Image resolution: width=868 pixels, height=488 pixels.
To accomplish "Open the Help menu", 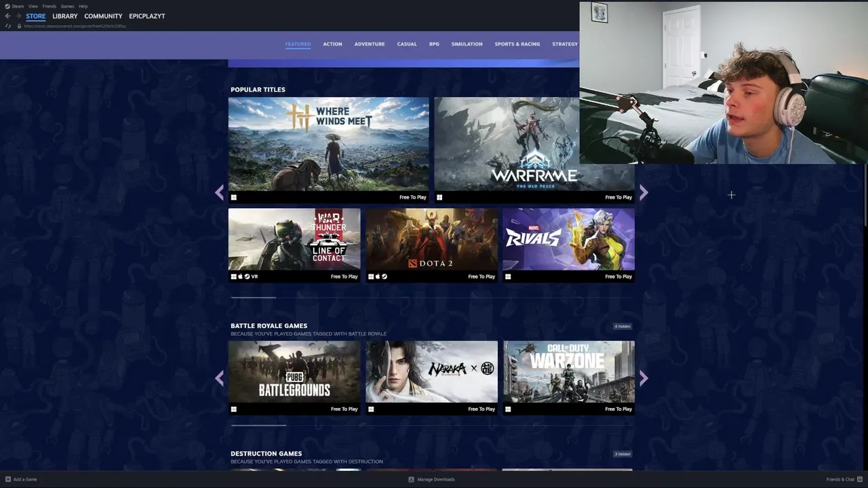I will (x=83, y=6).
